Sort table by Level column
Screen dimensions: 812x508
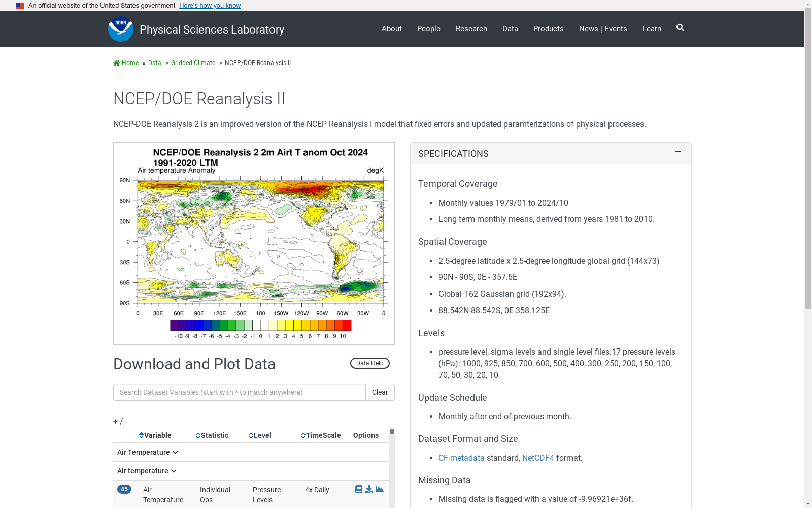[x=260, y=435]
